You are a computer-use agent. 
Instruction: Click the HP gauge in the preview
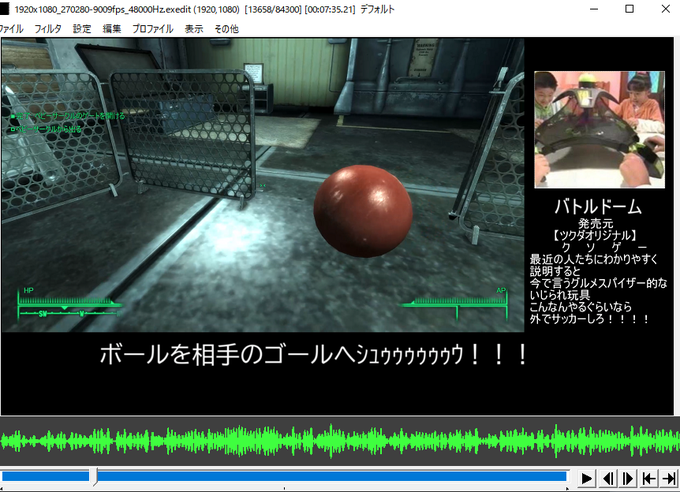point(69,304)
